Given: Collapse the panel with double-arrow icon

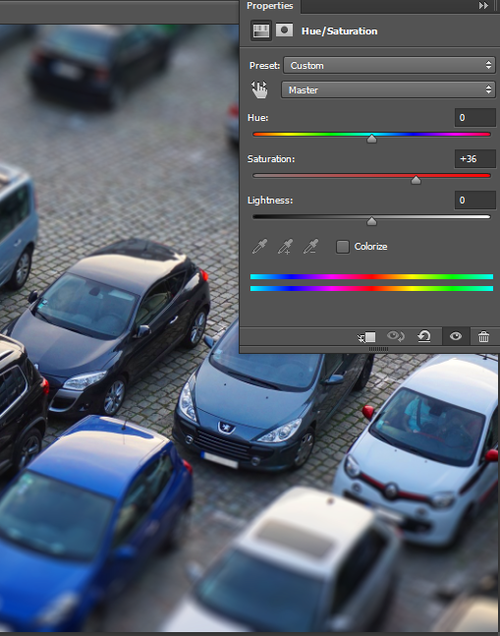Looking at the screenshot, I should (483, 6).
